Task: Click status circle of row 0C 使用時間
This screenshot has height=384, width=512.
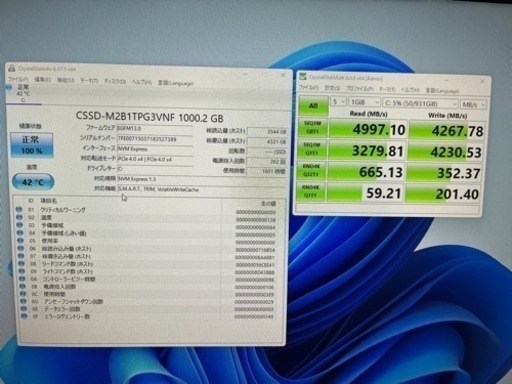Action: coord(23,294)
